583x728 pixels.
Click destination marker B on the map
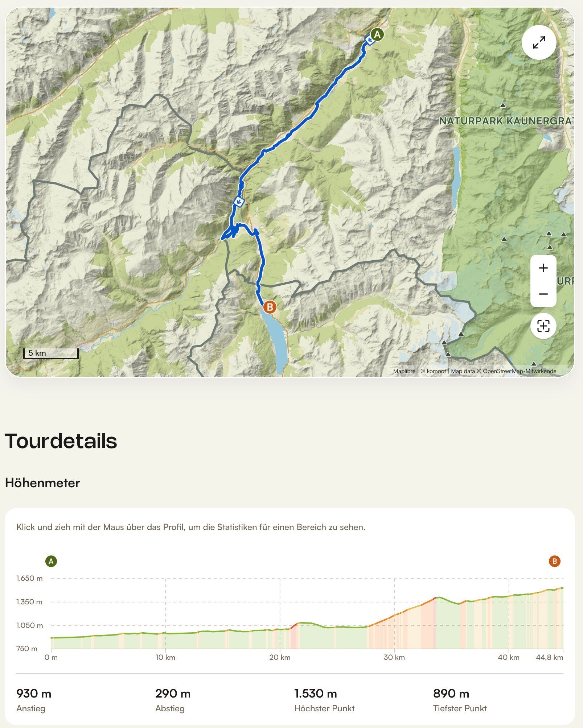tap(270, 307)
